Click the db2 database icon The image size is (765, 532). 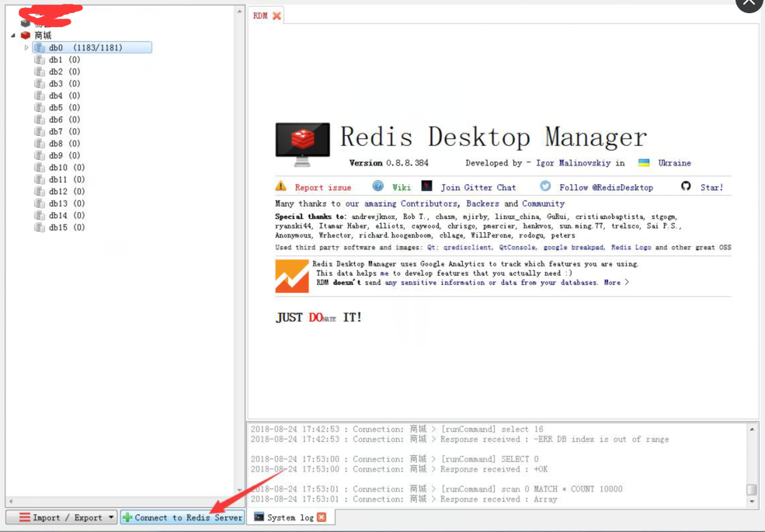(40, 71)
